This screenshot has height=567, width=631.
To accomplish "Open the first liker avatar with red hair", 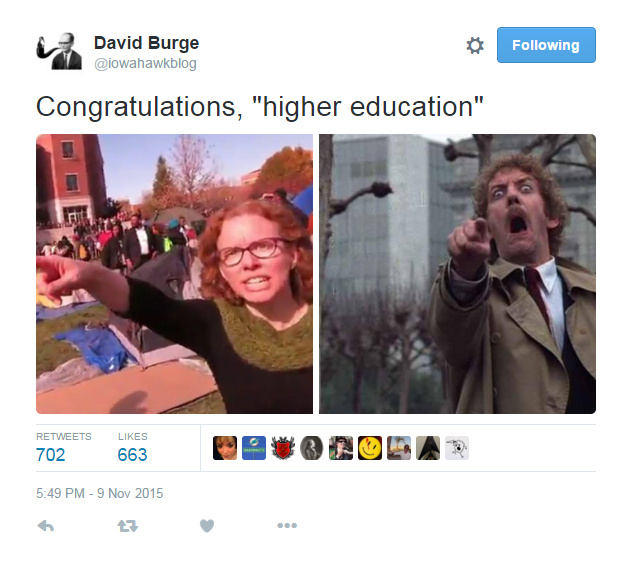I will [x=225, y=448].
